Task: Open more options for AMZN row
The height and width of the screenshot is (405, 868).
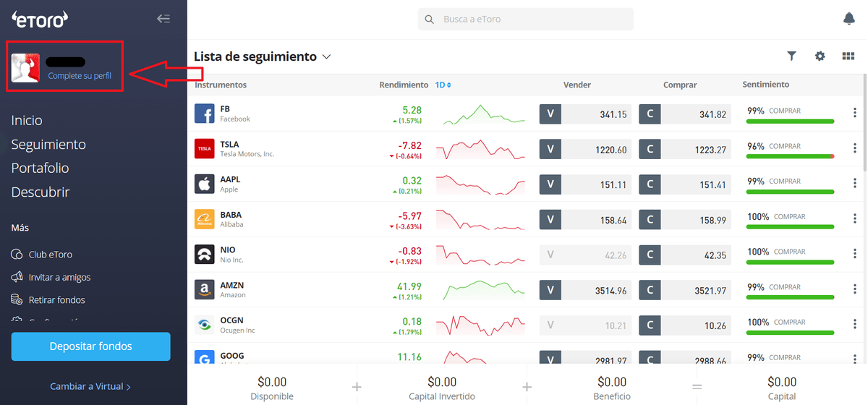Action: tap(854, 290)
